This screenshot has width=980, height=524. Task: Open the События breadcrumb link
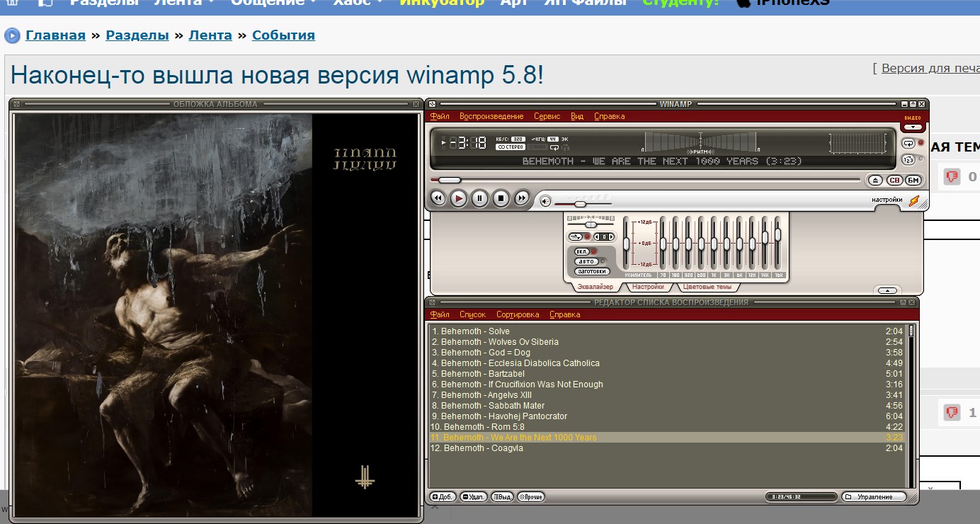click(x=283, y=35)
